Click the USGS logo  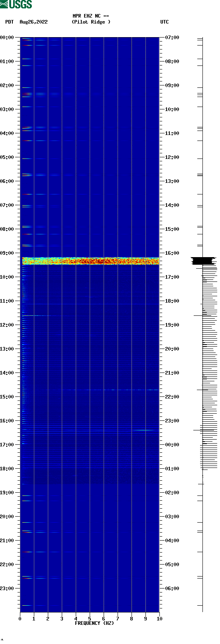[16, 4]
